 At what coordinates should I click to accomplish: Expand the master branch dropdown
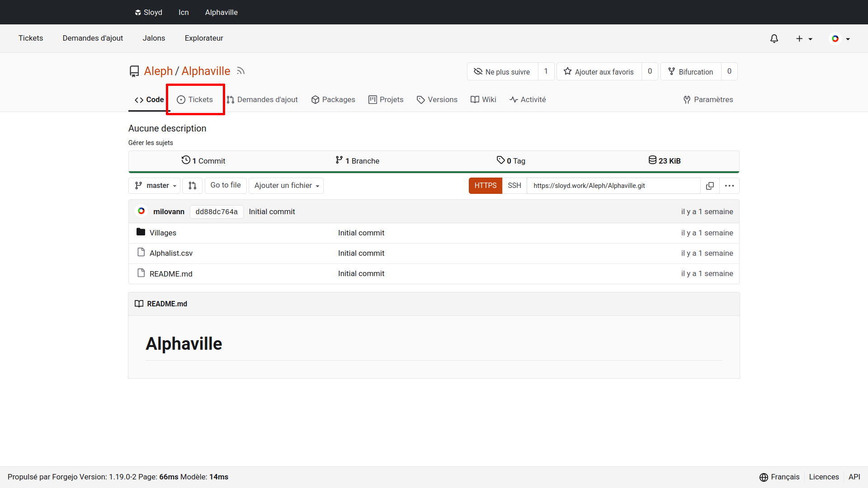155,186
